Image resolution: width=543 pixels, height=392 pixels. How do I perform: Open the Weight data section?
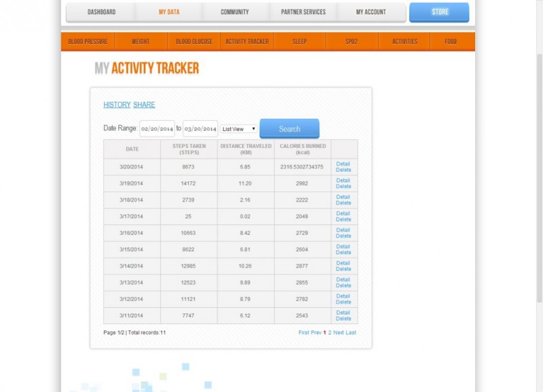pyautogui.click(x=141, y=41)
